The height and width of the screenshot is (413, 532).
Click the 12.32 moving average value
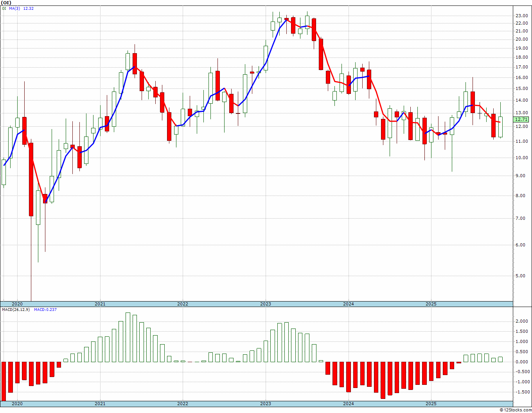(29, 8)
